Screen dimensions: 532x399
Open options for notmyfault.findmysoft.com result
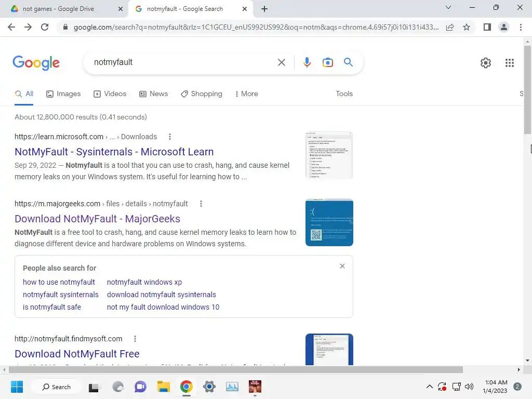[135, 339]
